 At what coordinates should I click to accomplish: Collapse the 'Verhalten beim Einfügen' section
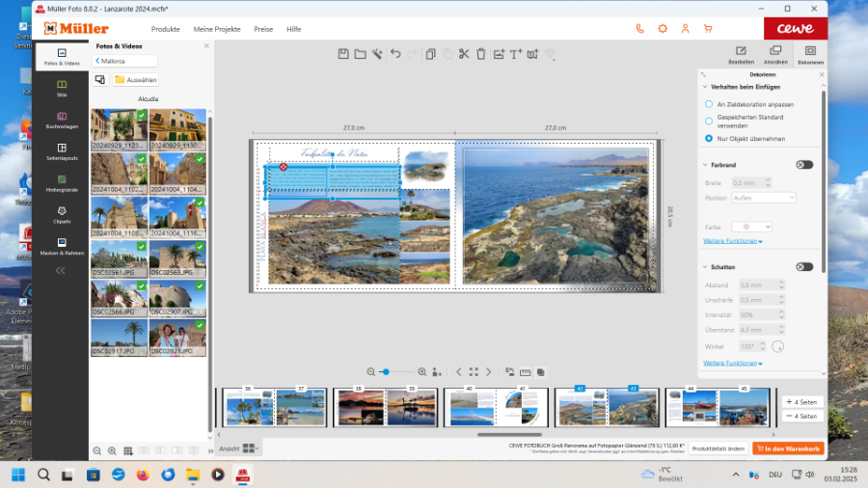click(x=704, y=87)
